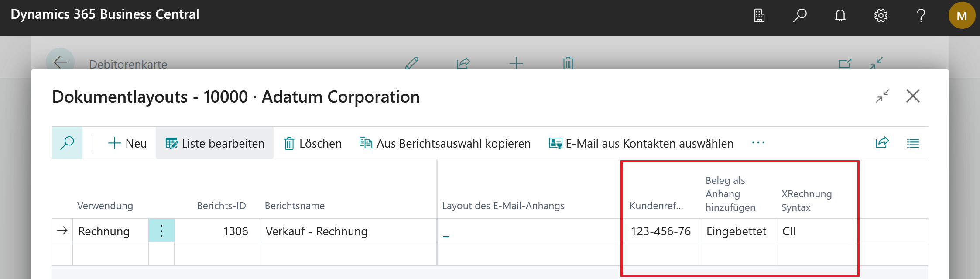
Task: Click Löschen in the action bar
Action: click(x=313, y=143)
